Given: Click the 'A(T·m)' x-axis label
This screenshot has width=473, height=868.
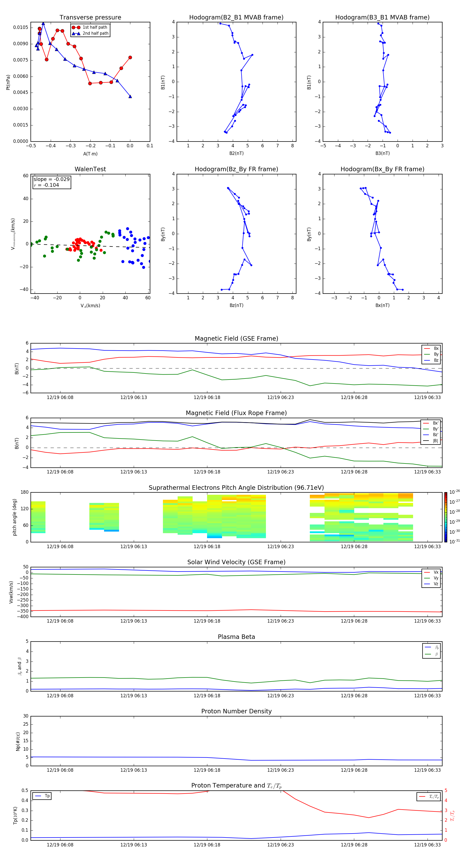Looking at the screenshot, I should 90,154.
